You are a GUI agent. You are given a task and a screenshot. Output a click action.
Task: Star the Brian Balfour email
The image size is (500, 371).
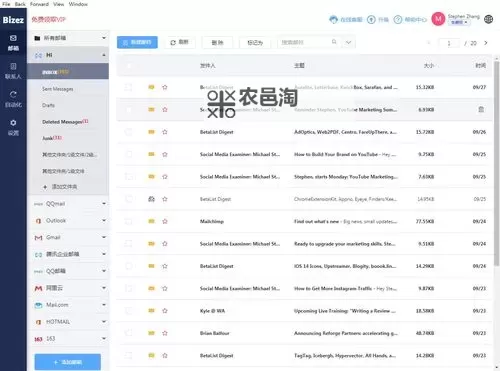click(165, 333)
